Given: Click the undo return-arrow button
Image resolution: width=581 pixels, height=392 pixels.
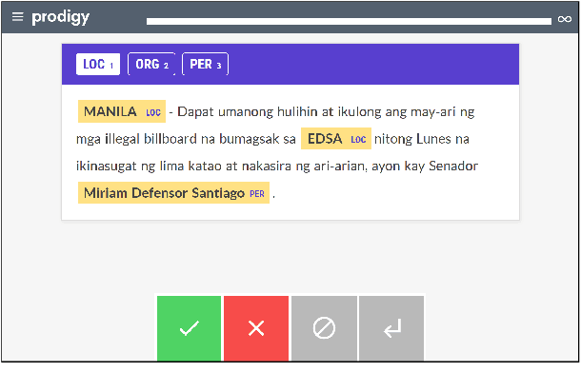Looking at the screenshot, I should (391, 328).
